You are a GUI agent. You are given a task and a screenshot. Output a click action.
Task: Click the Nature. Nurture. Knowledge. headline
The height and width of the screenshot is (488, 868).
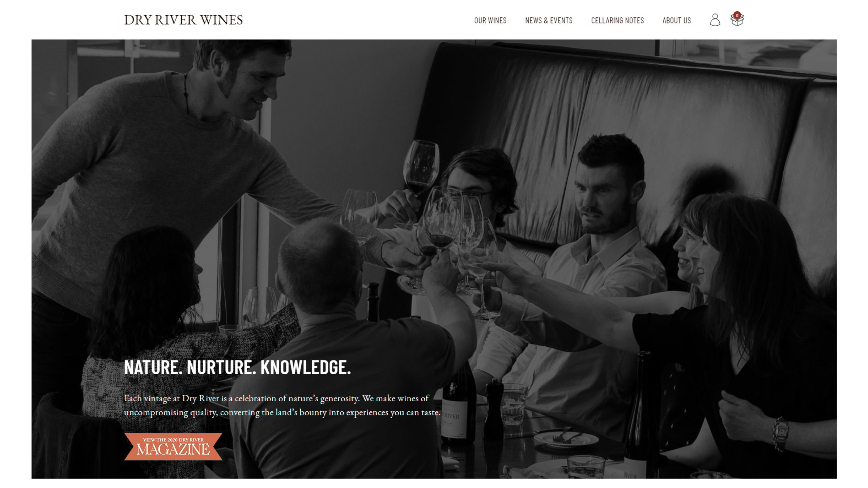tap(237, 367)
